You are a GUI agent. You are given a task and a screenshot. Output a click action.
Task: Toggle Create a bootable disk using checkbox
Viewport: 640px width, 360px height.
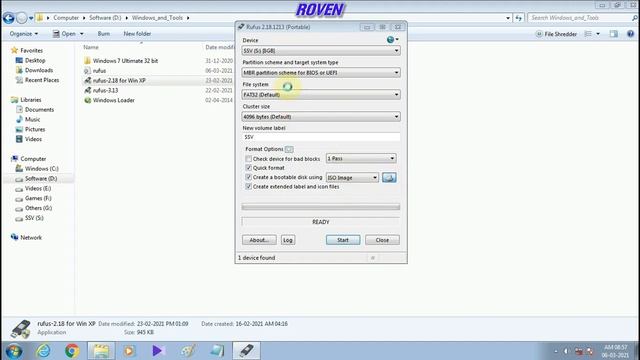(249, 177)
